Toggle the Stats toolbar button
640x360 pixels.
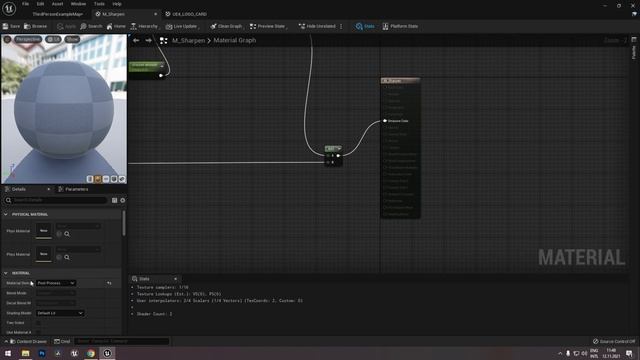click(x=365, y=26)
